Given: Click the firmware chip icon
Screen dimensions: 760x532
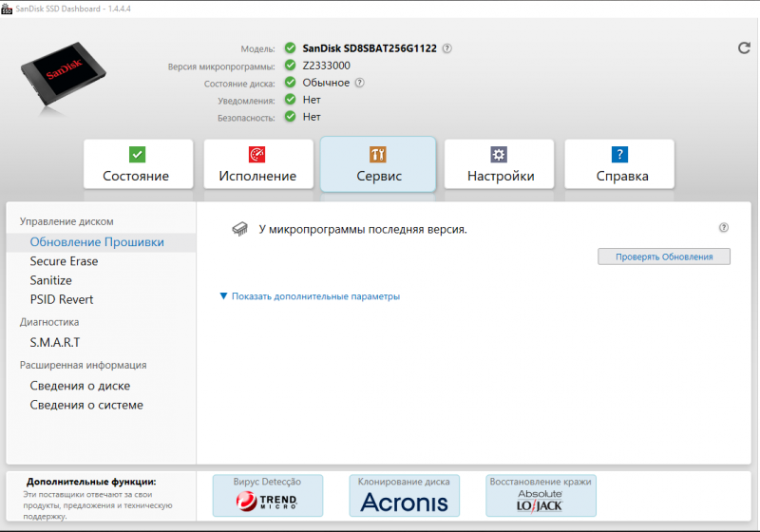Looking at the screenshot, I should tap(240, 229).
